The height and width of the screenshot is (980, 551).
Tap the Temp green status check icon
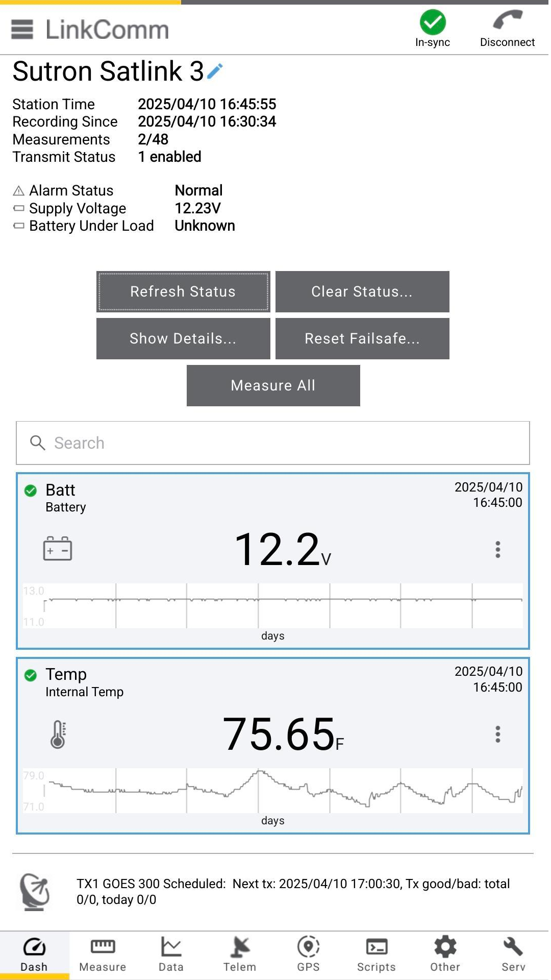31,675
